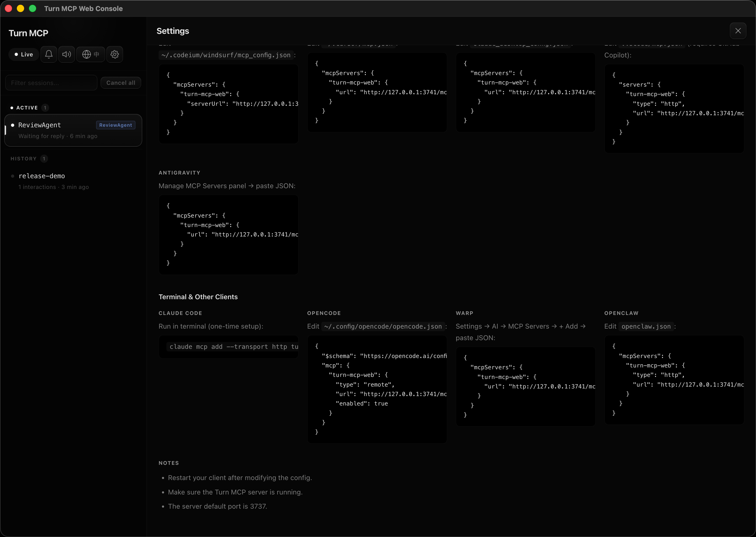Open settings via the gear icon
The height and width of the screenshot is (537, 756).
(x=115, y=54)
